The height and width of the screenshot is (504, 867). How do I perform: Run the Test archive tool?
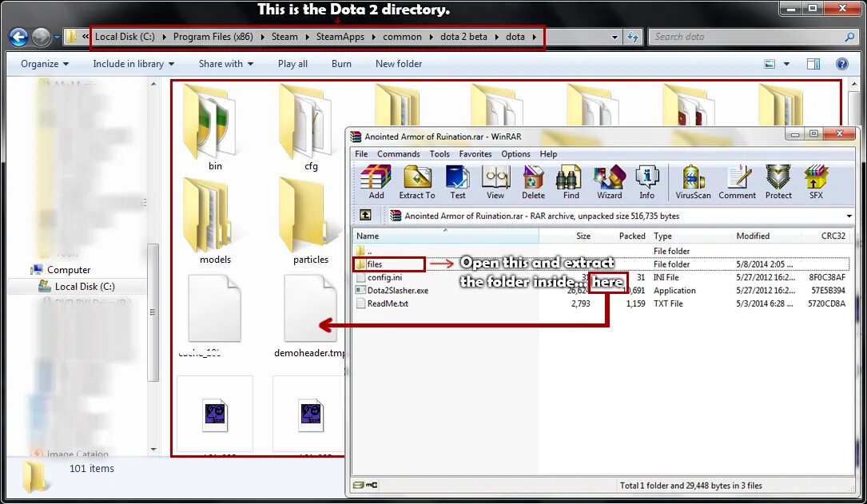coord(457,182)
